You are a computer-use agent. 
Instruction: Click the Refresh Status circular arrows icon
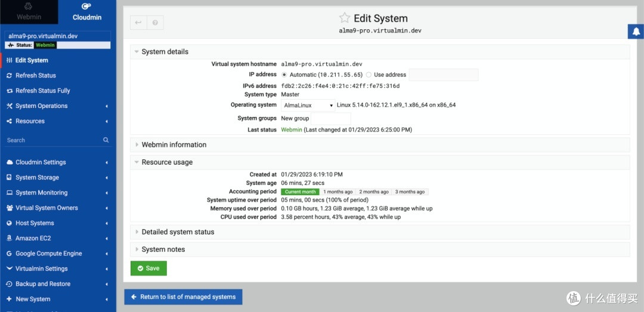point(10,75)
